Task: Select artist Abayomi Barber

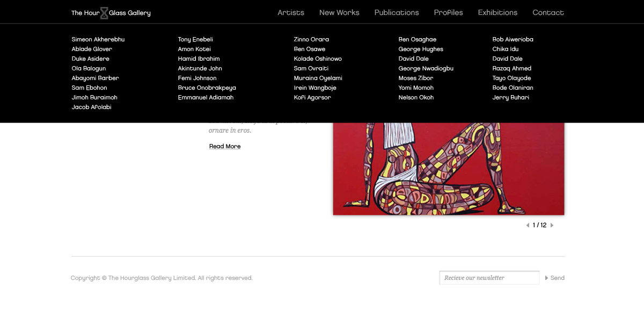Action: (x=96, y=78)
